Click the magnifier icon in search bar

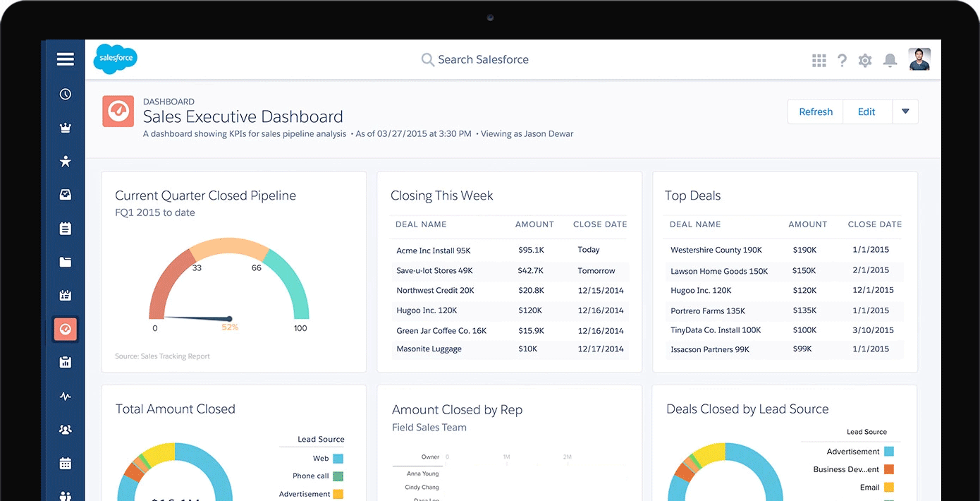pyautogui.click(x=427, y=60)
